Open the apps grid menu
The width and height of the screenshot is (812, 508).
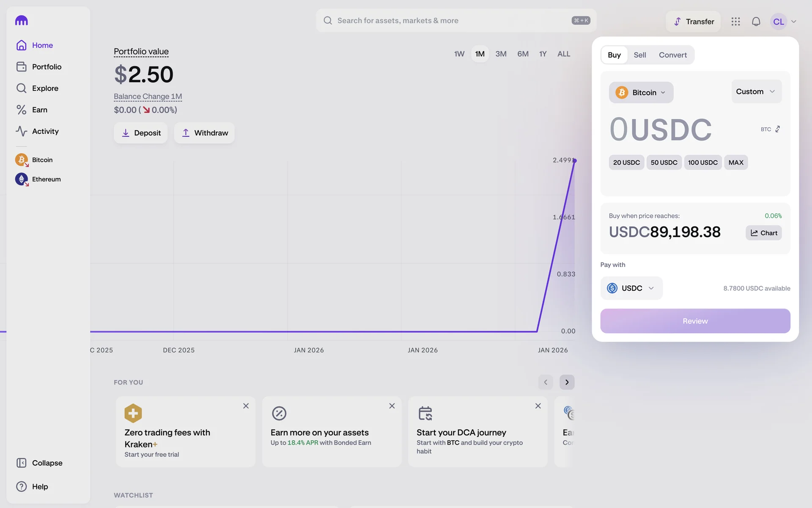[x=735, y=22]
